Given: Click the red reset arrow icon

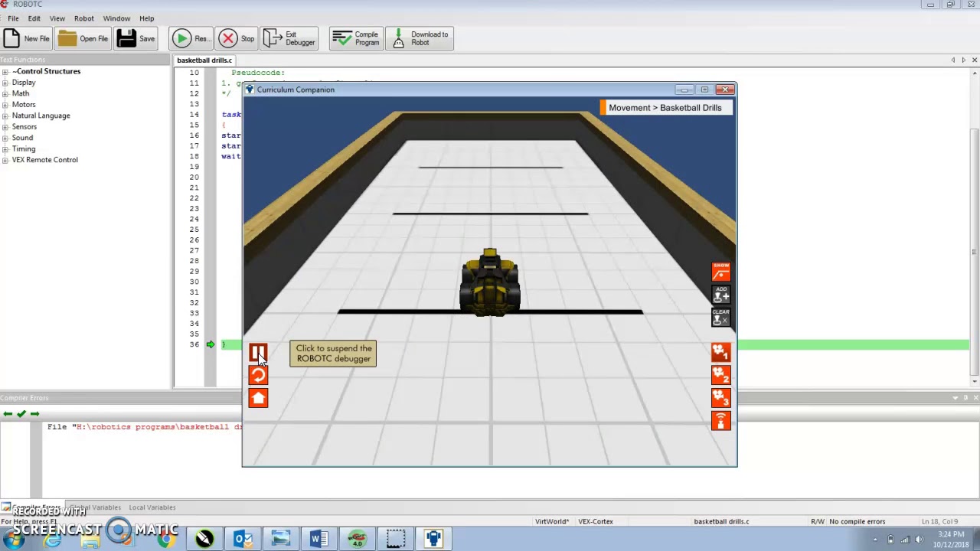Looking at the screenshot, I should pyautogui.click(x=258, y=375).
